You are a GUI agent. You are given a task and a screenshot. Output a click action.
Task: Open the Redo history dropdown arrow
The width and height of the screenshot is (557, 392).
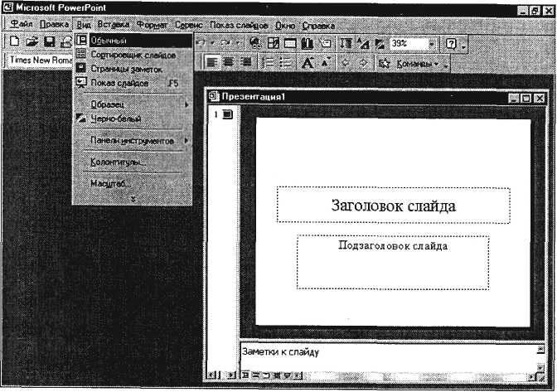[x=238, y=44]
